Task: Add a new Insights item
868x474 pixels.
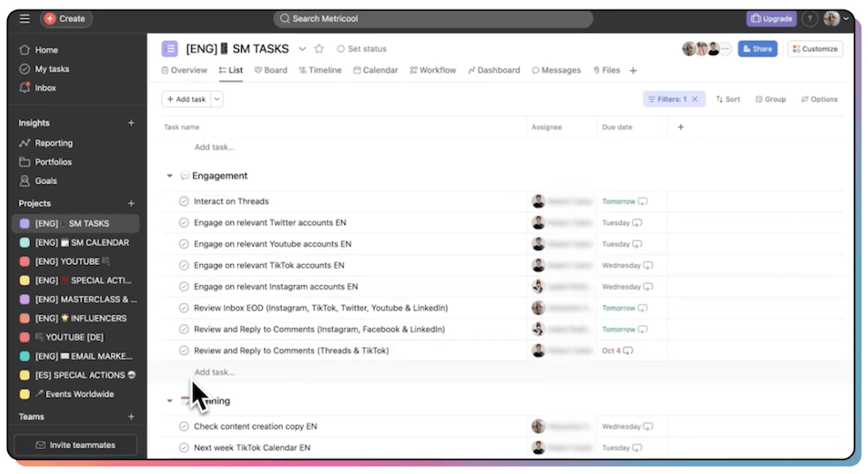Action: [x=131, y=122]
